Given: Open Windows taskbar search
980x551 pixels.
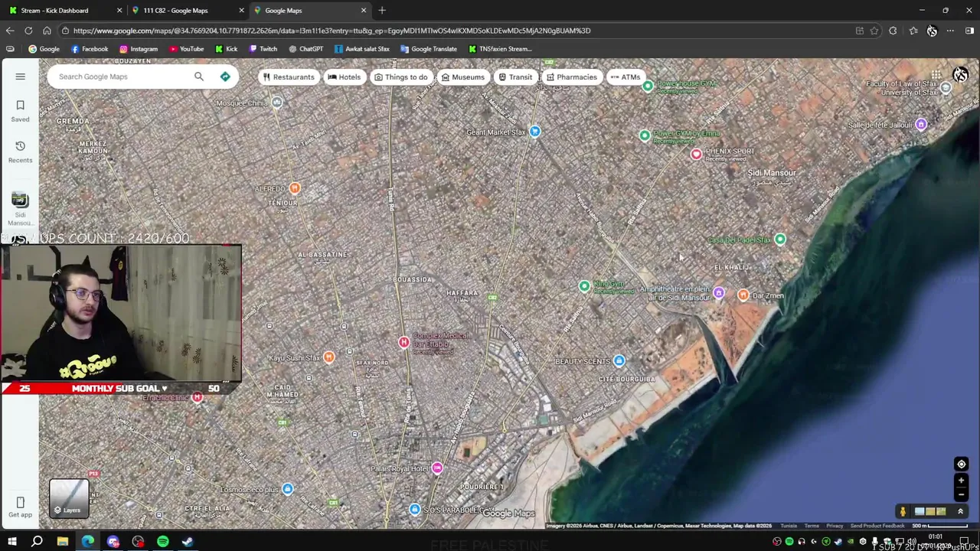Looking at the screenshot, I should click(x=37, y=542).
